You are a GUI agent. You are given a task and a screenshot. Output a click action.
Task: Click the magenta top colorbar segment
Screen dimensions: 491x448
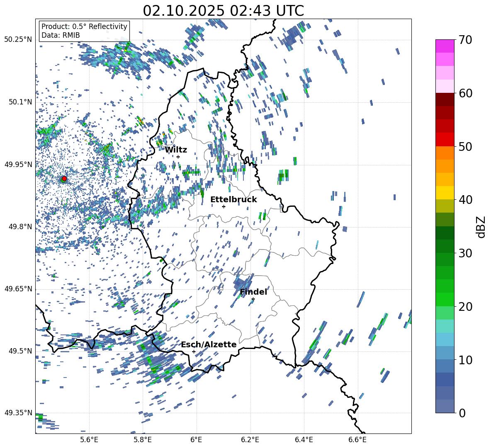pos(445,46)
